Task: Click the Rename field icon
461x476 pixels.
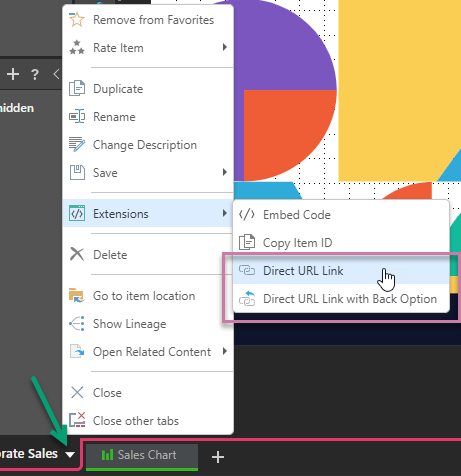Action: pyautogui.click(x=77, y=116)
